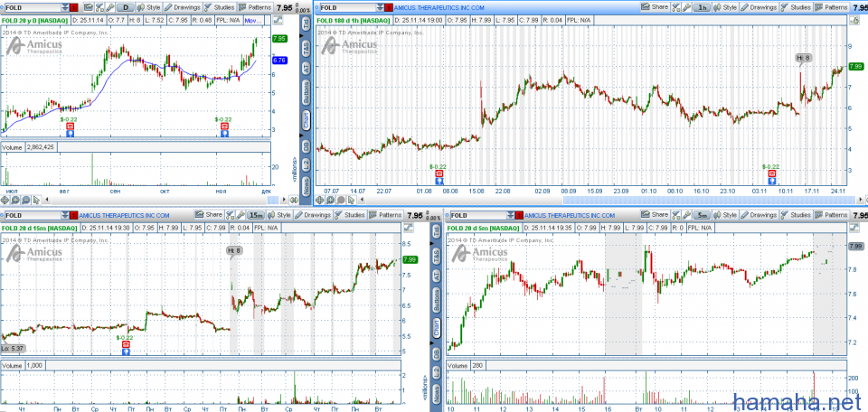Open Drawings menu in 1h chart
This screenshot has width=868, height=412.
coord(759,7)
